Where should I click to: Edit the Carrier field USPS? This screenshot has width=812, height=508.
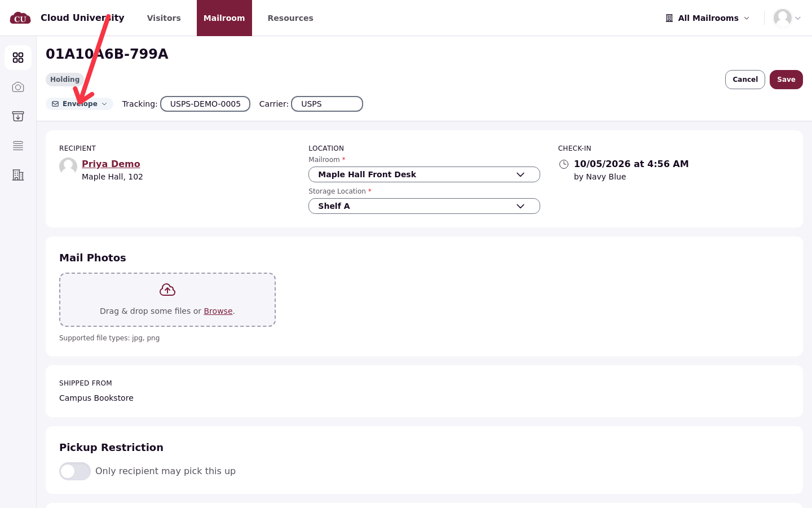click(x=327, y=104)
